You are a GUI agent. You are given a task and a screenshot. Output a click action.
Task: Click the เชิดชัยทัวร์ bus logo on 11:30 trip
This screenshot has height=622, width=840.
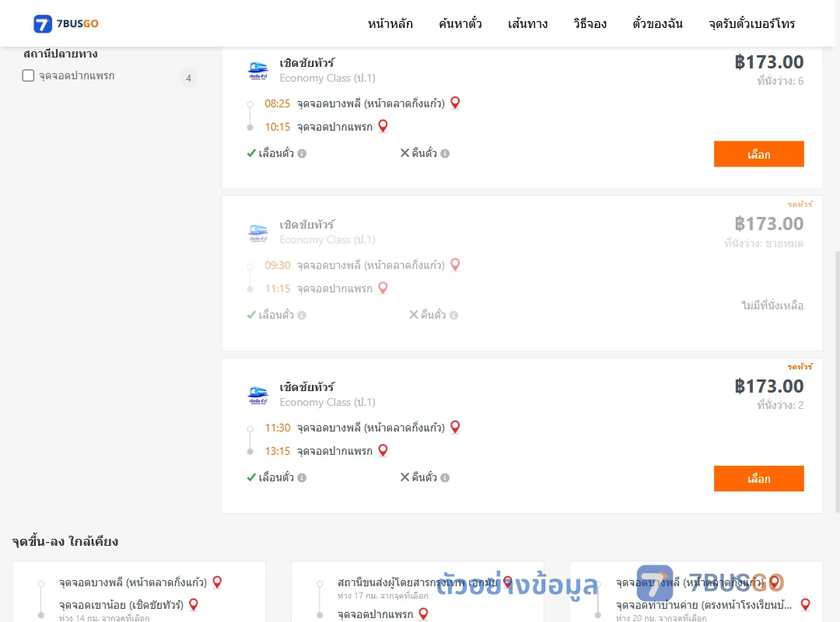coord(258,395)
